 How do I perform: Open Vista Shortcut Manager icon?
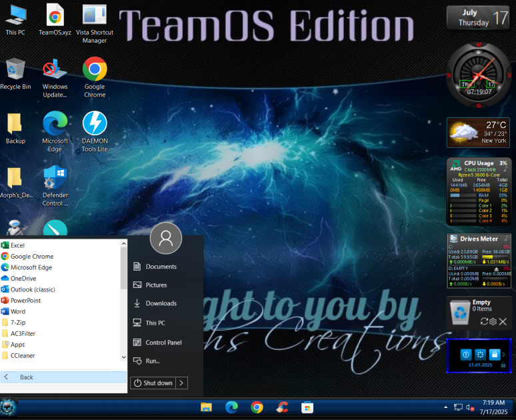95,24
